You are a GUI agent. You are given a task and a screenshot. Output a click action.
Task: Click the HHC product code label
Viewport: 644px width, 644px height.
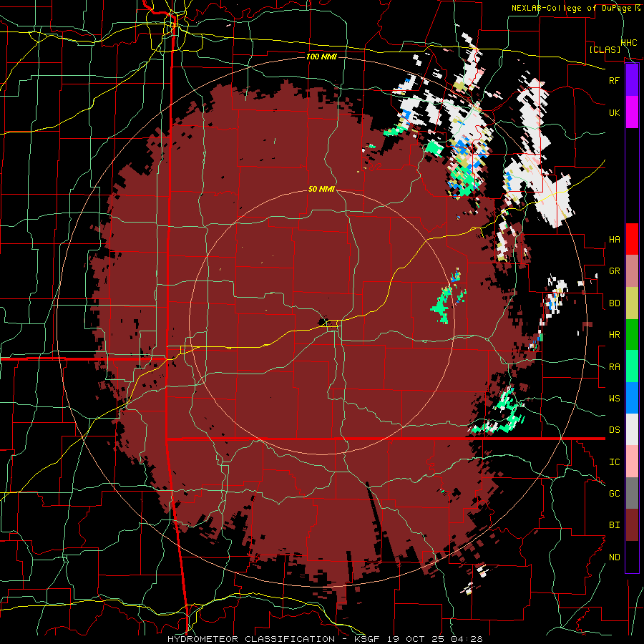click(629, 43)
